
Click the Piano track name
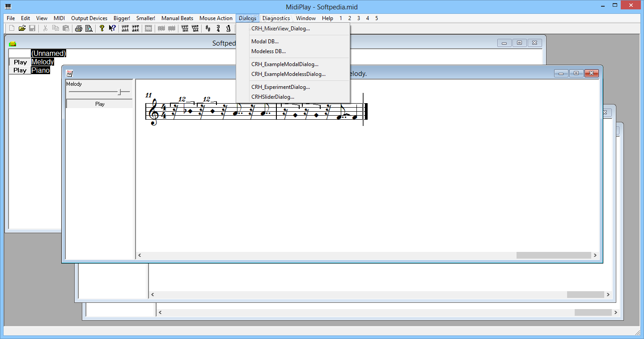(40, 70)
